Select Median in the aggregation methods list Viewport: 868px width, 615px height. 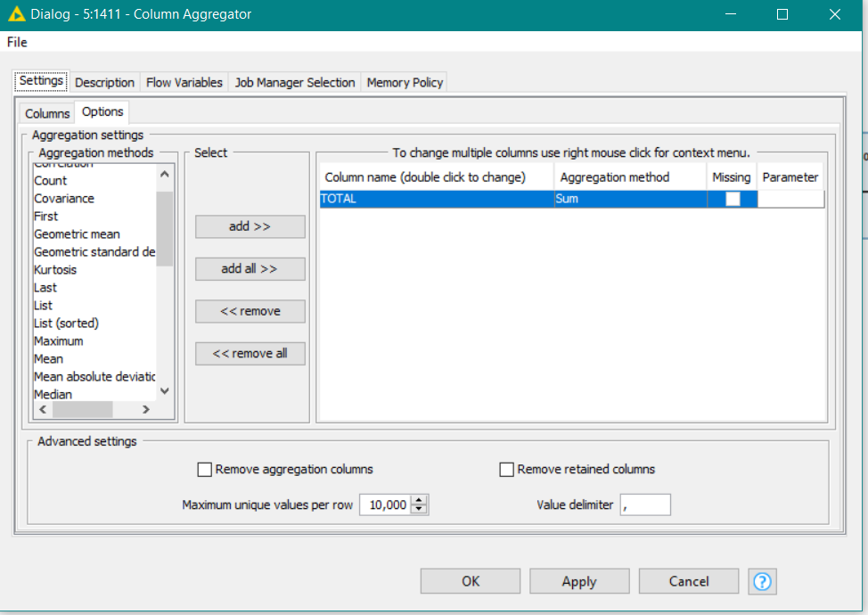[53, 394]
